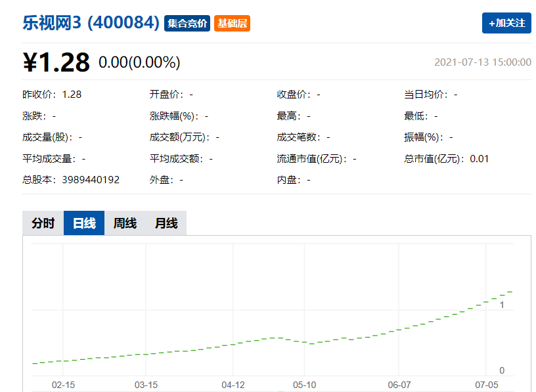Open the 月线 monthly chart tab

[x=166, y=223]
